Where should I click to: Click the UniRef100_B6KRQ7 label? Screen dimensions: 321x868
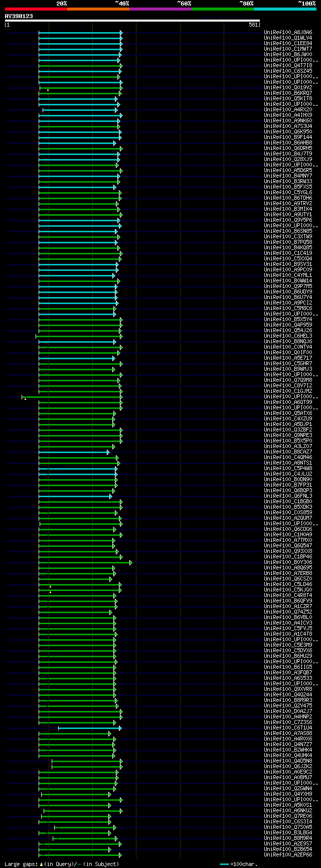click(288, 93)
